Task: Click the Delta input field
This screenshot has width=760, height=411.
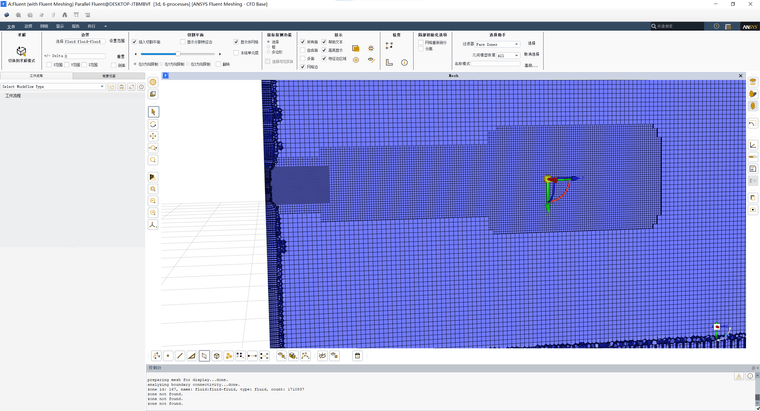Action: coord(84,56)
